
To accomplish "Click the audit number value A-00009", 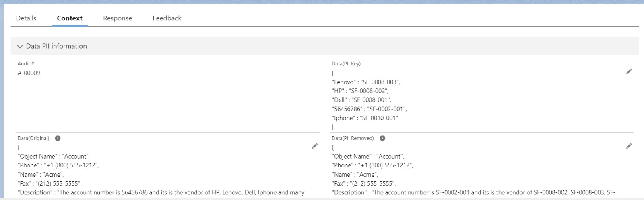I will point(29,73).
